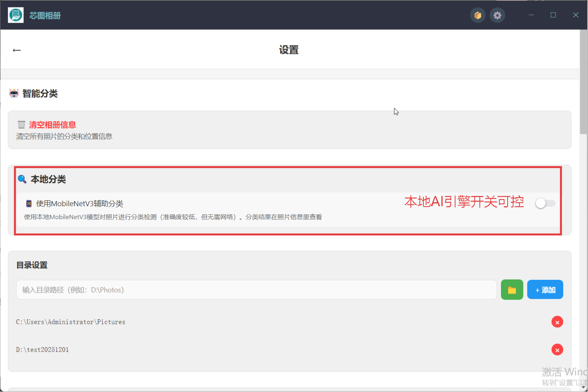Screen dimensions: 588x392
Task: Click the trash icon beside 清空相册信息
Action: [x=21, y=125]
